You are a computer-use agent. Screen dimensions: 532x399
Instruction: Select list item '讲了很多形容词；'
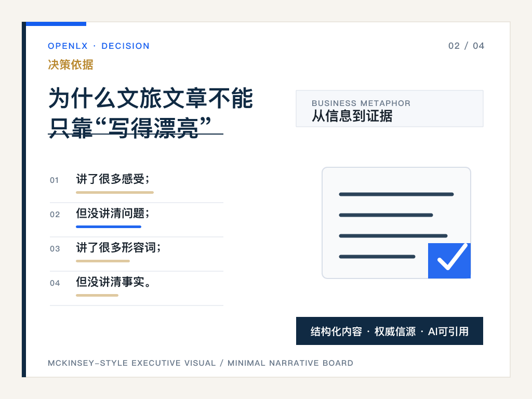pyautogui.click(x=118, y=248)
